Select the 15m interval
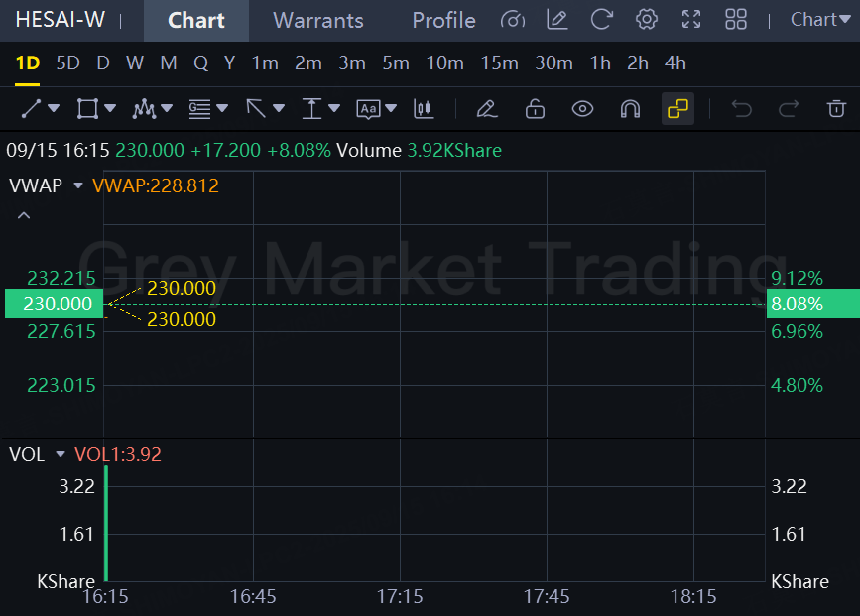Viewport: 860px width, 616px height. (499, 63)
